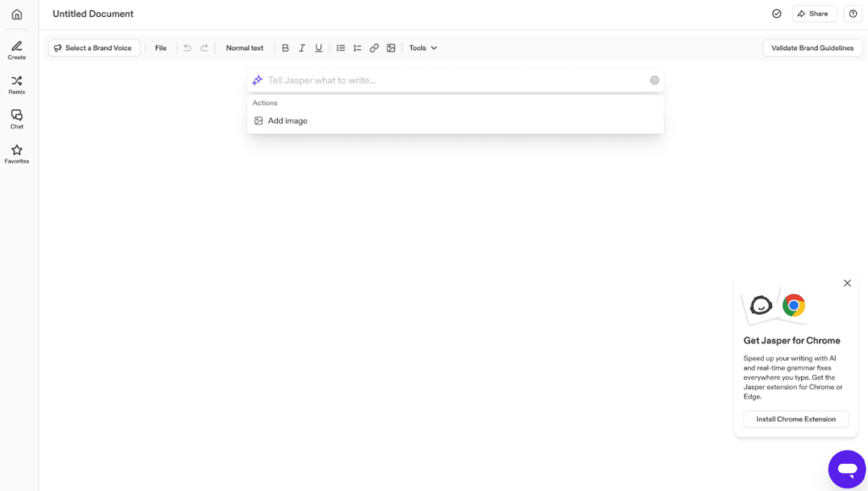
Task: Go to the Home icon in sidebar
Action: tap(17, 14)
